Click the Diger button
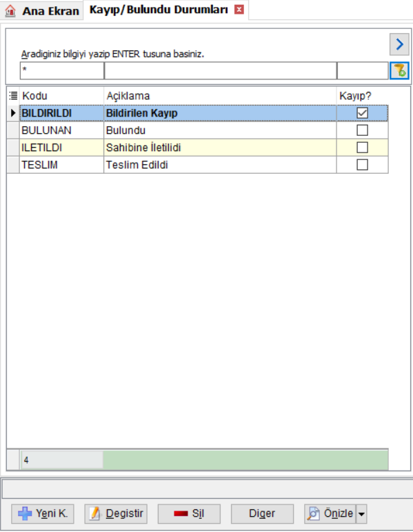The image size is (413, 532). [262, 513]
